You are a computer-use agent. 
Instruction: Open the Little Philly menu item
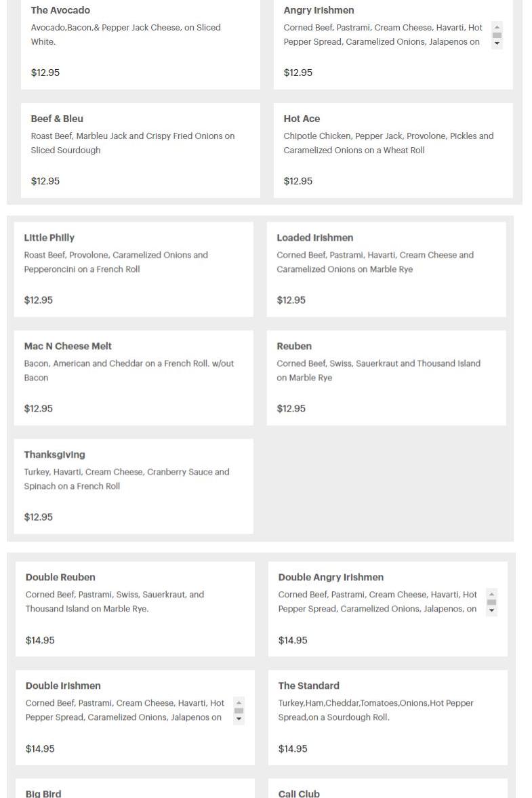tap(49, 238)
